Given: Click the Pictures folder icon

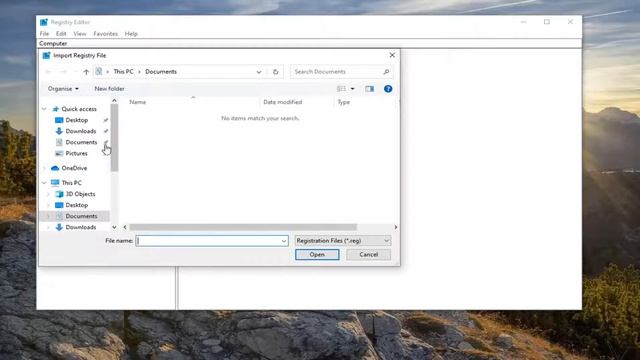Looking at the screenshot, I should pyautogui.click(x=59, y=153).
